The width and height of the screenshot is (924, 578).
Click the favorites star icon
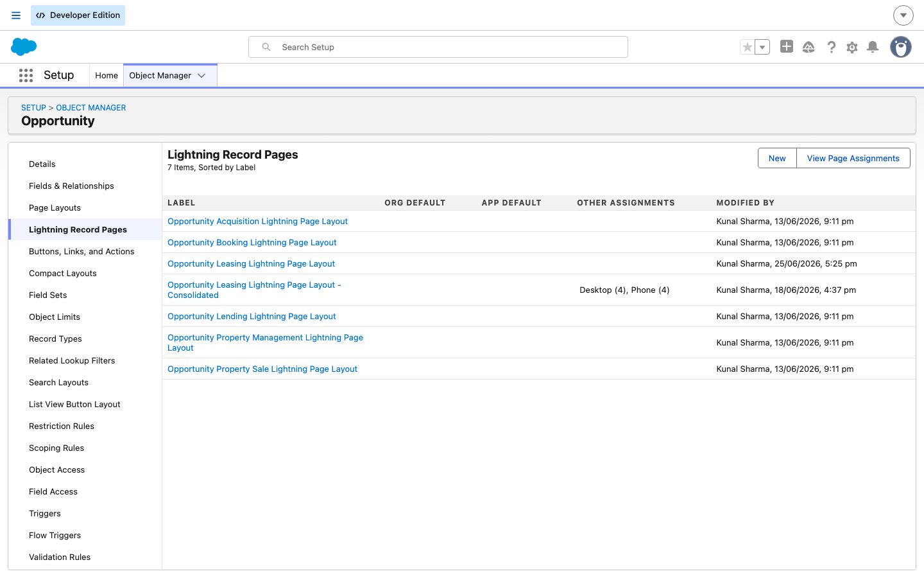747,47
